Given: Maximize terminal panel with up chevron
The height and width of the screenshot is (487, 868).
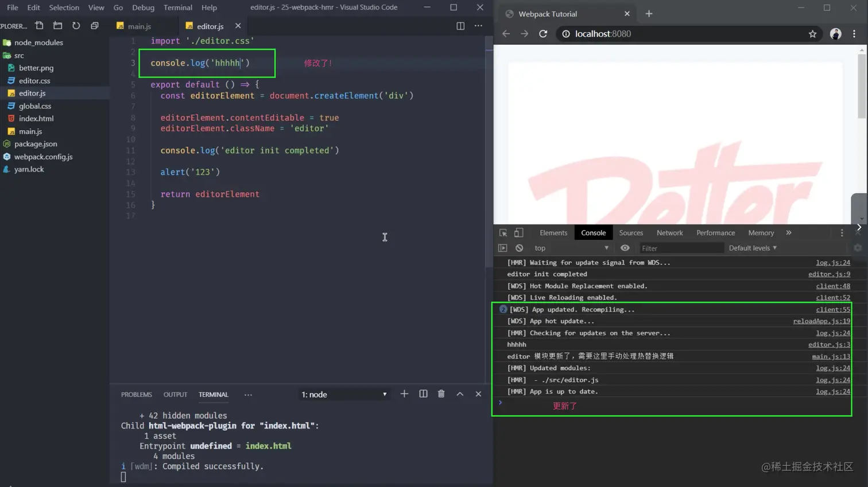Looking at the screenshot, I should click(x=460, y=394).
